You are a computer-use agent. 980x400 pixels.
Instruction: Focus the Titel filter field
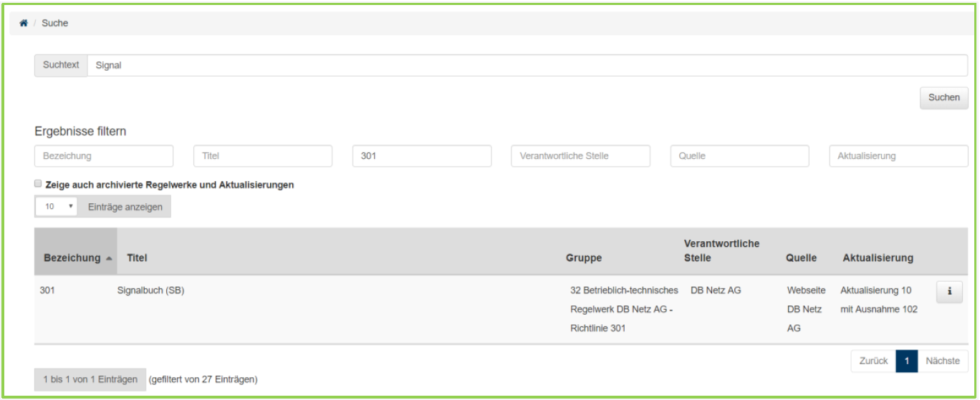point(263,156)
